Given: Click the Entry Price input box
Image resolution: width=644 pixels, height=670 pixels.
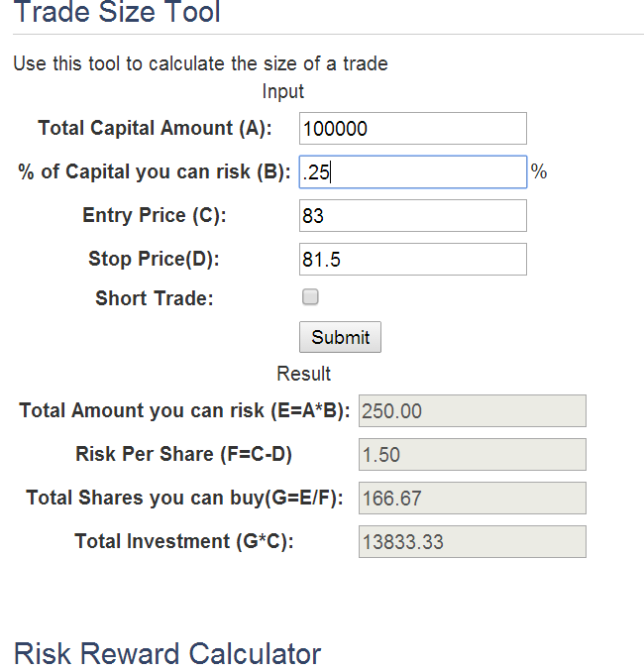Looking at the screenshot, I should point(412,216).
